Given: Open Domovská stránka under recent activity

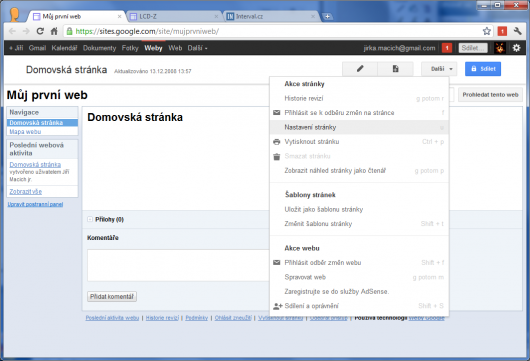Looking at the screenshot, I should click(35, 165).
